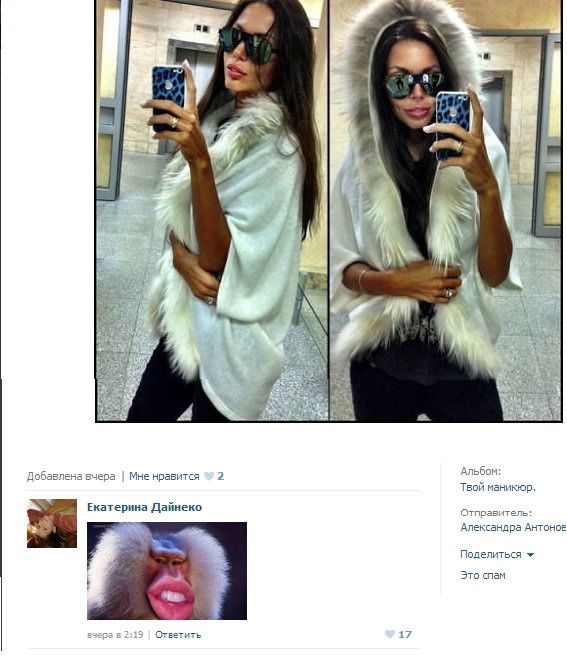
Task: Open the commenter's avatar thumbnail
Action: tap(52, 523)
